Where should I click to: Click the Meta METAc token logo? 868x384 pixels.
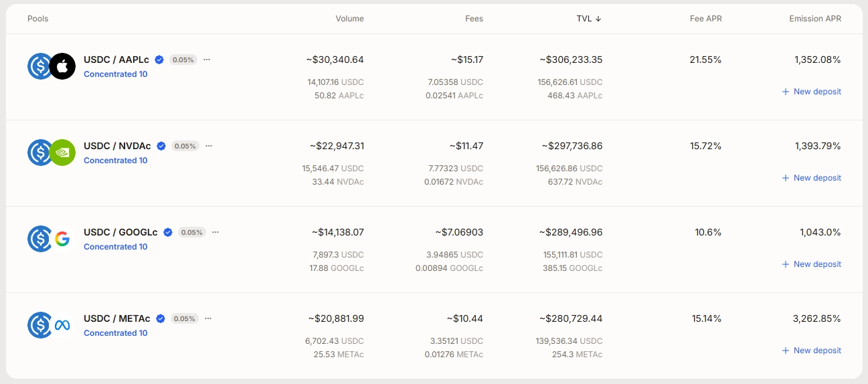(62, 325)
